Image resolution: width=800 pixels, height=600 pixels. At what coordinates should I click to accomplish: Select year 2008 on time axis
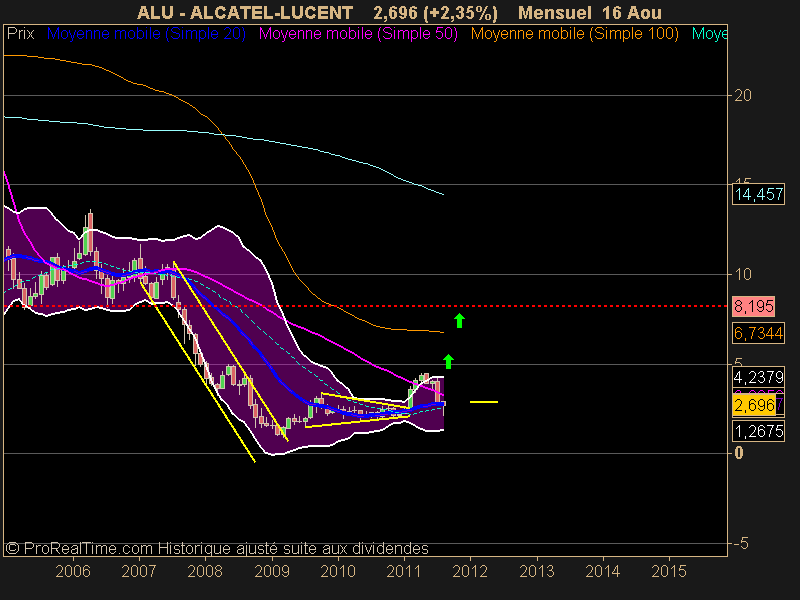(x=205, y=571)
